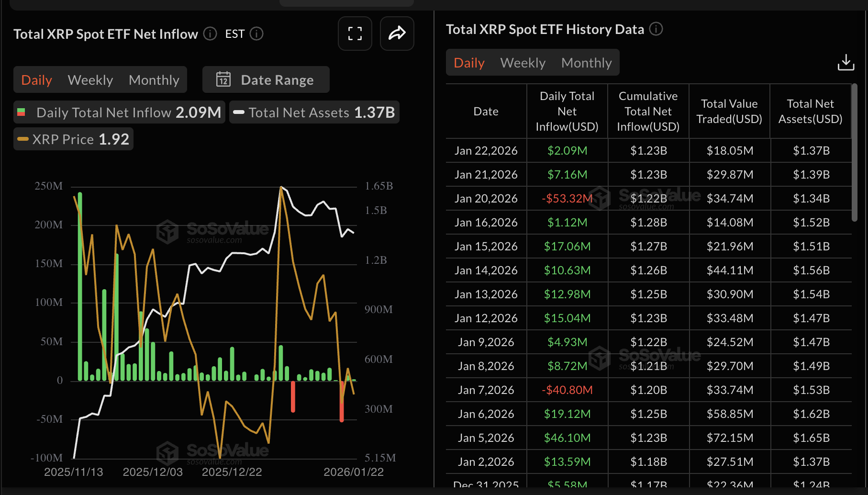Open the Date Range picker
Viewport: 868px width, 495px height.
click(x=266, y=79)
